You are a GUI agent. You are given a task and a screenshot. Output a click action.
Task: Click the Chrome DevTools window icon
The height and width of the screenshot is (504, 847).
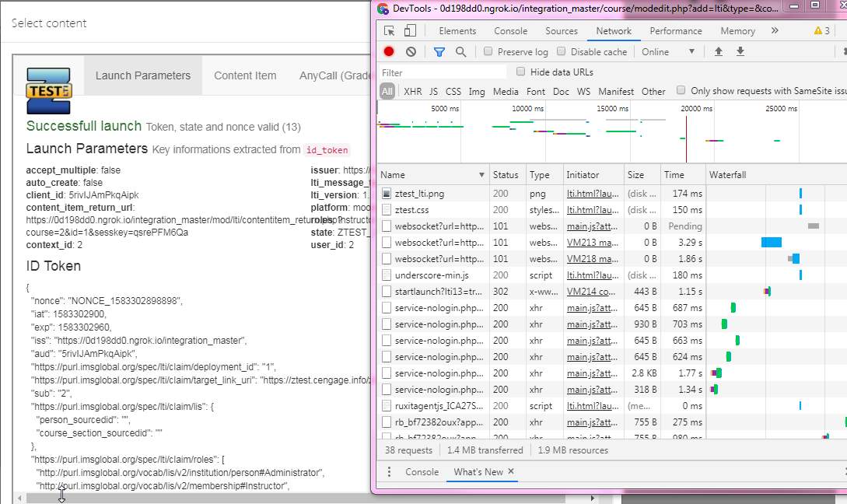(x=383, y=8)
